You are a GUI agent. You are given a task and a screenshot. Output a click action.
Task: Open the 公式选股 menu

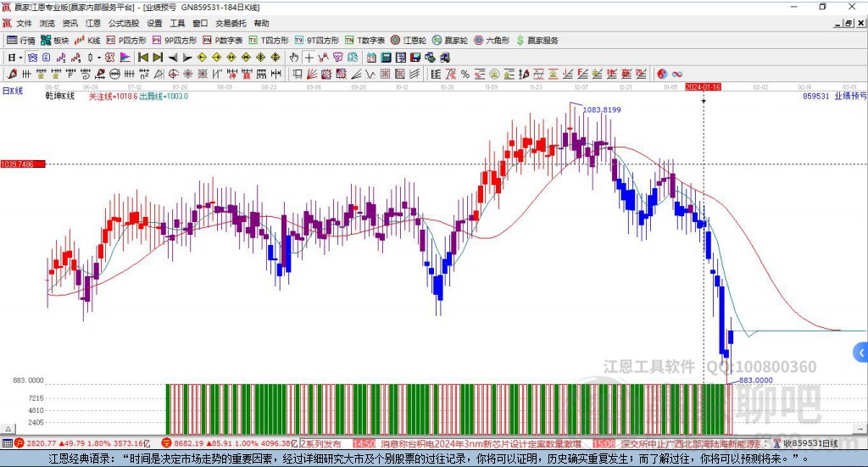(123, 24)
